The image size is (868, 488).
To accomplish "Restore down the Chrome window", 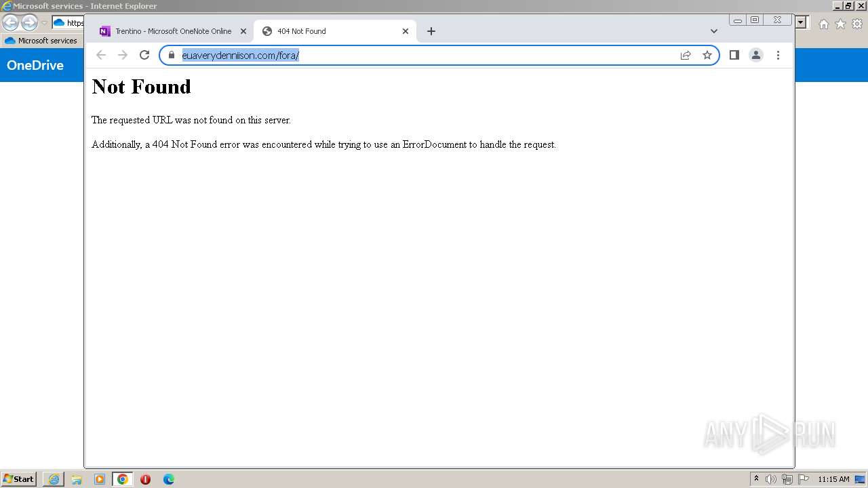I will click(x=755, y=20).
